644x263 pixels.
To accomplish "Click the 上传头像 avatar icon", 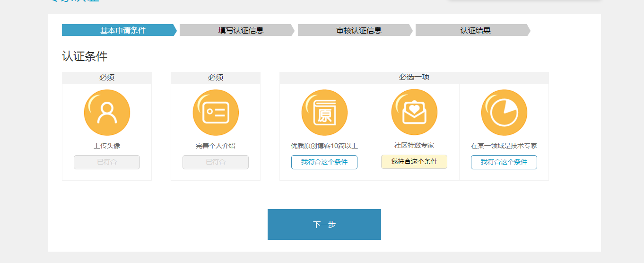I will pyautogui.click(x=107, y=113).
